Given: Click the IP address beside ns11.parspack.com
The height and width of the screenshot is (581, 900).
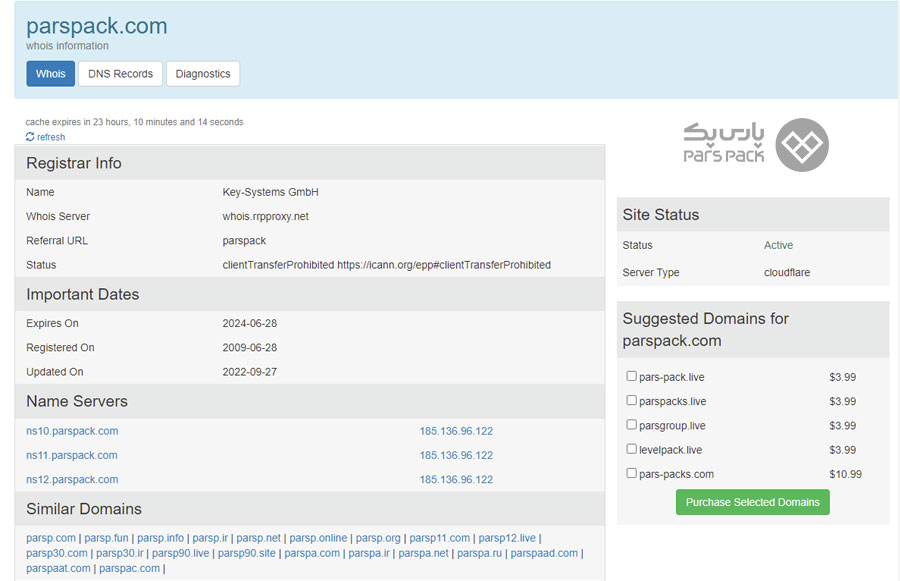Looking at the screenshot, I should 456,455.
